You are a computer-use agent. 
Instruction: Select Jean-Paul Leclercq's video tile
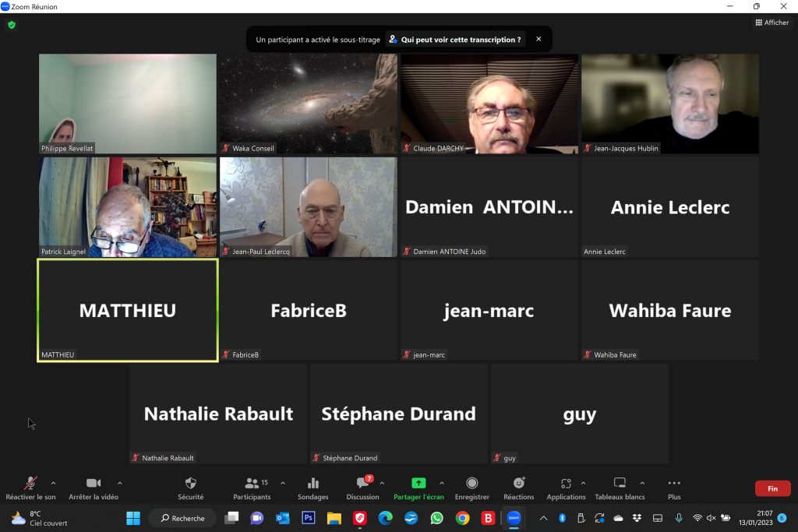(309, 207)
